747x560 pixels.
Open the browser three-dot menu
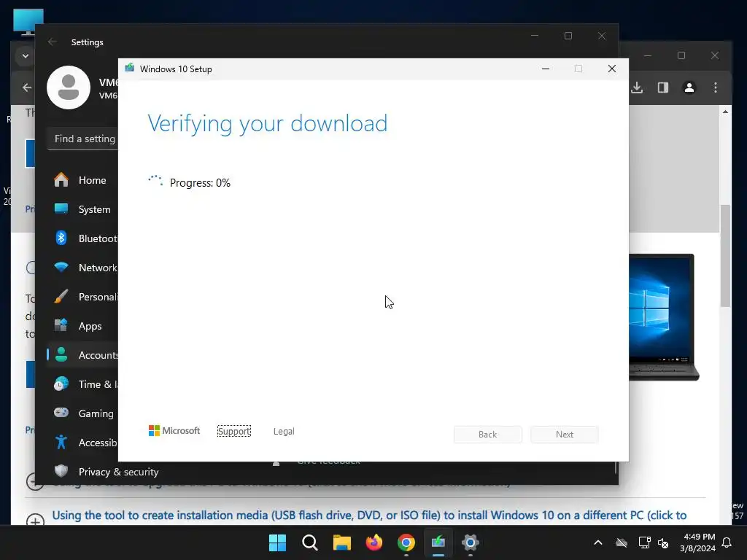pos(716,87)
